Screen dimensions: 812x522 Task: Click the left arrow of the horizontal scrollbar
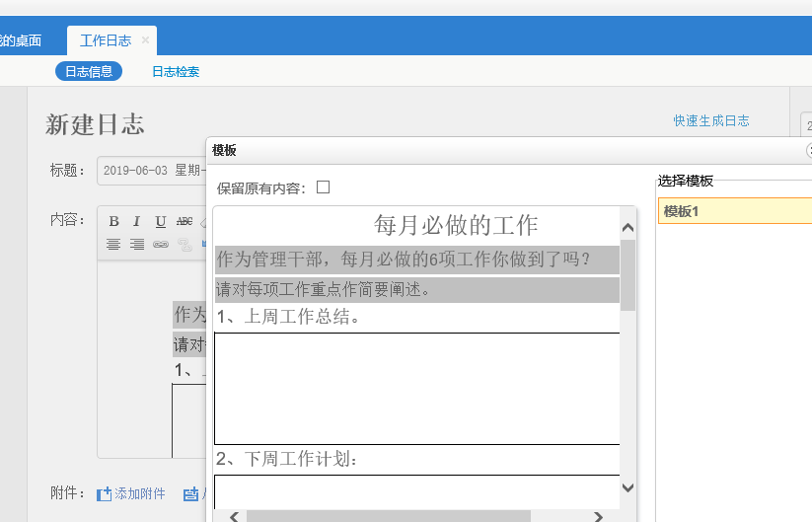tap(234, 516)
